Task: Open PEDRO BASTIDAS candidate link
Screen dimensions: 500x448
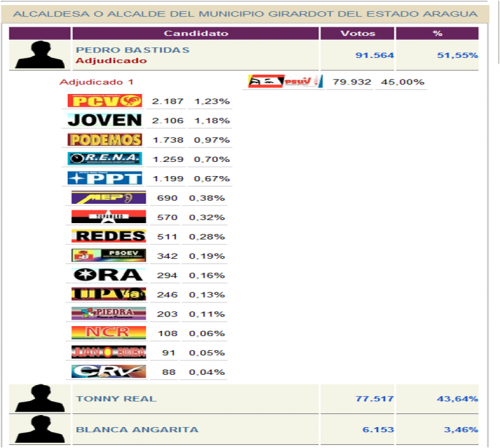Action: point(133,50)
